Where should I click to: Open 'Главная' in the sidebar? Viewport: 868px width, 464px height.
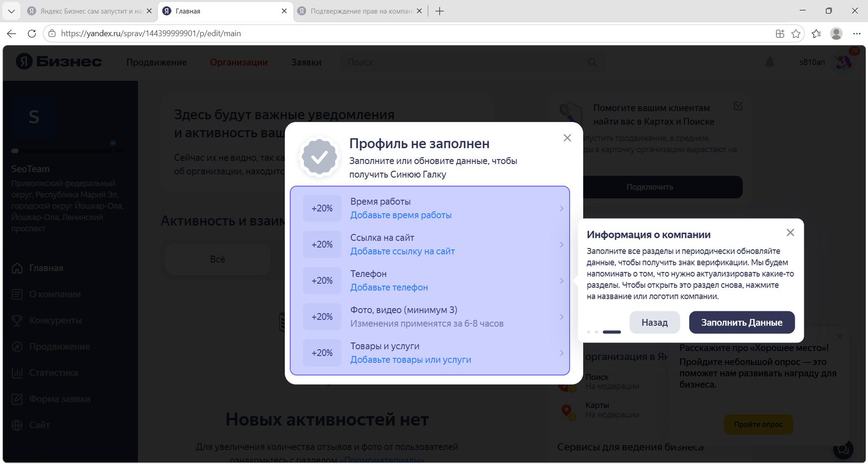(37, 268)
